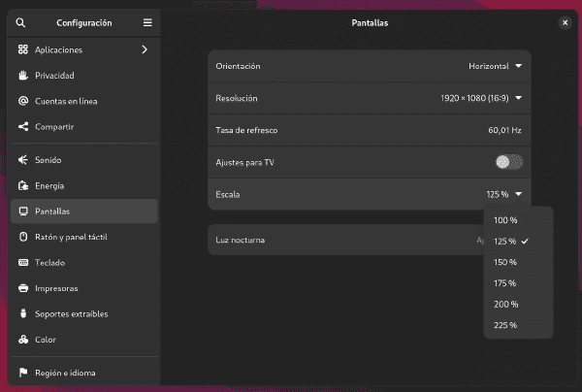Viewport: 582px width, 392px height.
Task: Go to Sonido settings label
Action: coord(48,160)
